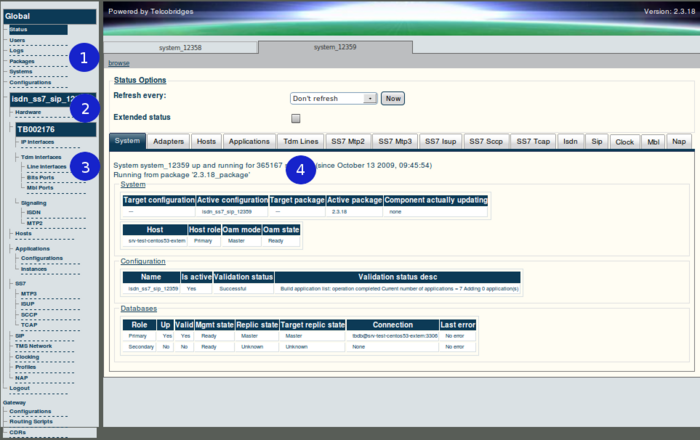Open Gateway Configurations in the sidebar
Viewport: 700px width, 440px height.
tap(30, 411)
